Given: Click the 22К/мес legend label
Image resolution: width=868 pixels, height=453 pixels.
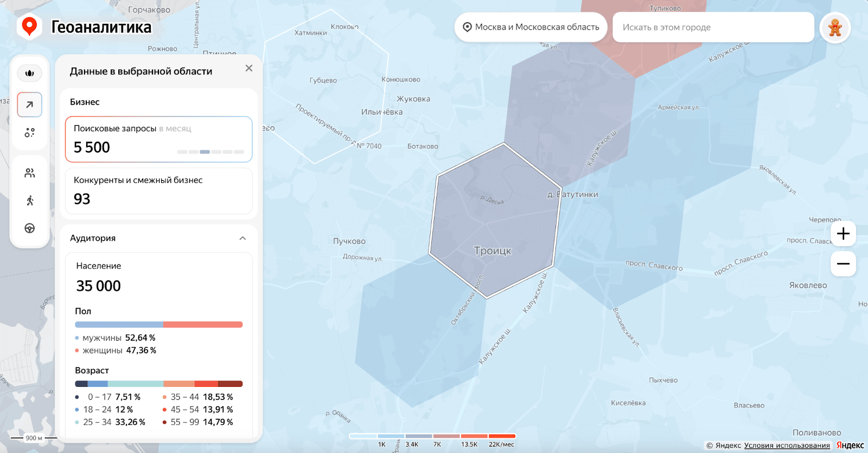Looking at the screenshot, I should click(x=501, y=444).
